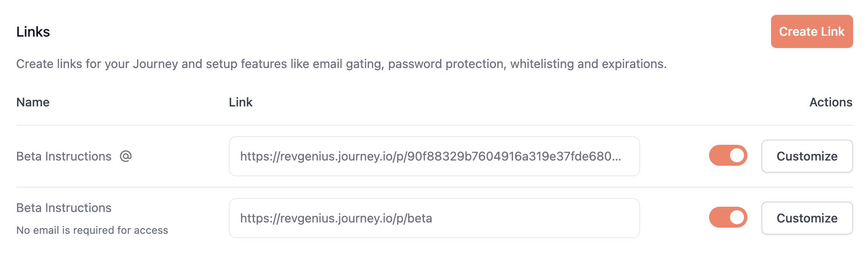Image resolution: width=868 pixels, height=253 pixels.
Task: Click the white knob of the first row's toggle
Action: click(737, 156)
